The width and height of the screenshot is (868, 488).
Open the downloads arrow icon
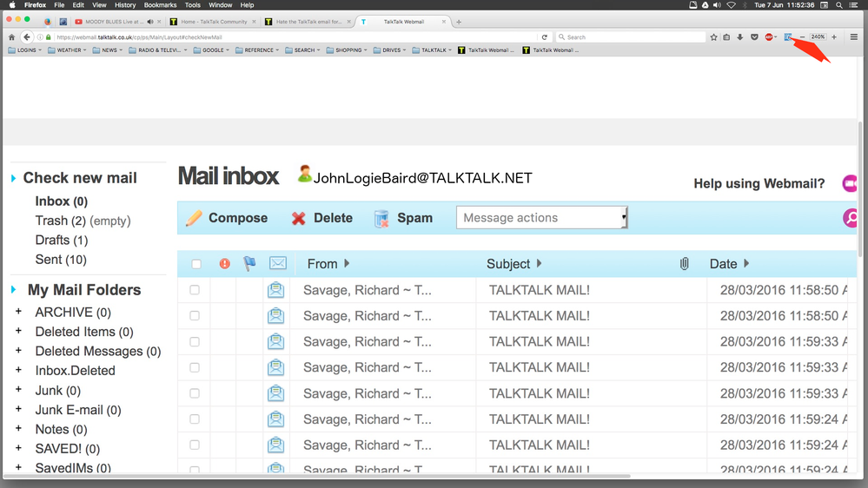tap(740, 37)
